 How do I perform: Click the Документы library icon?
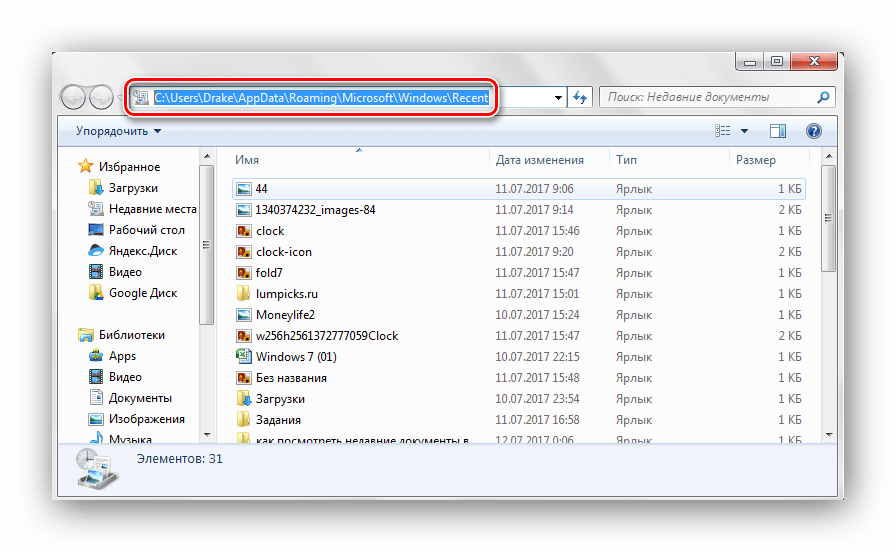[95, 398]
